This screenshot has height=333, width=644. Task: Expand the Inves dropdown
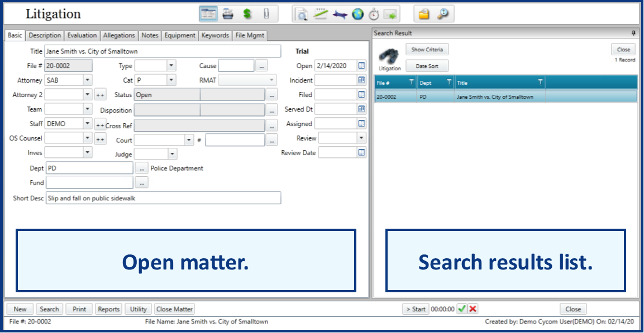pos(88,153)
